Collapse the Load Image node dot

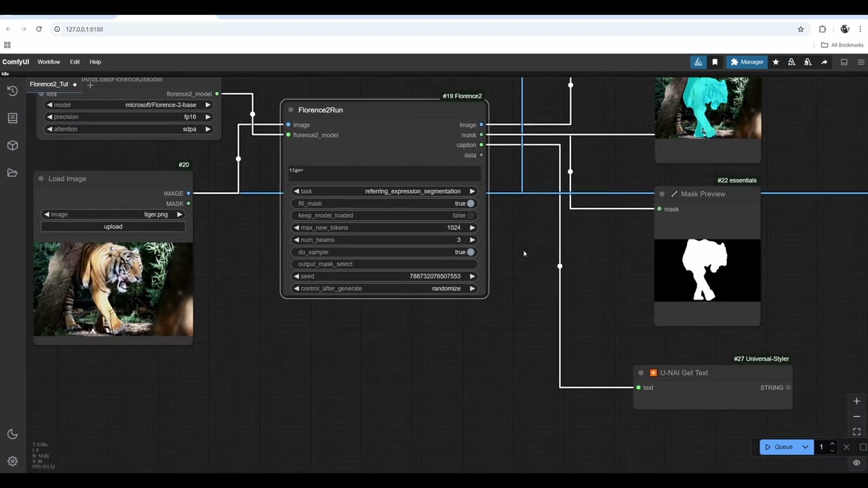(x=41, y=179)
